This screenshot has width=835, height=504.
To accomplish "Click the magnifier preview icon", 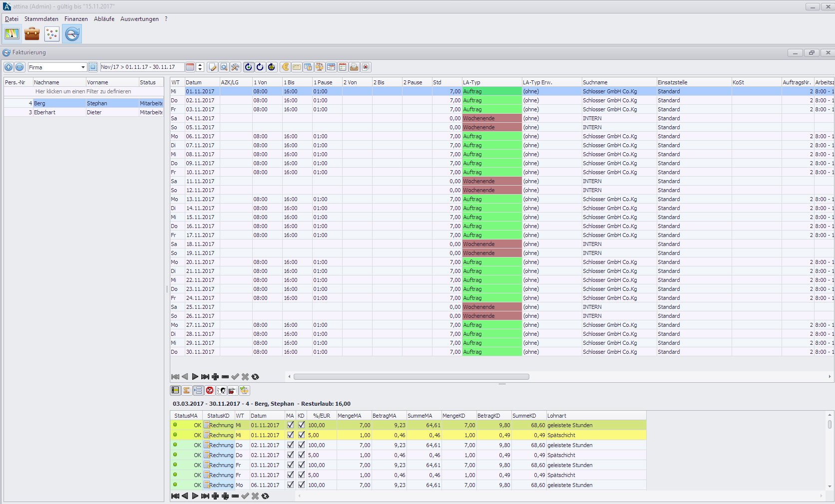I will pos(224,67).
